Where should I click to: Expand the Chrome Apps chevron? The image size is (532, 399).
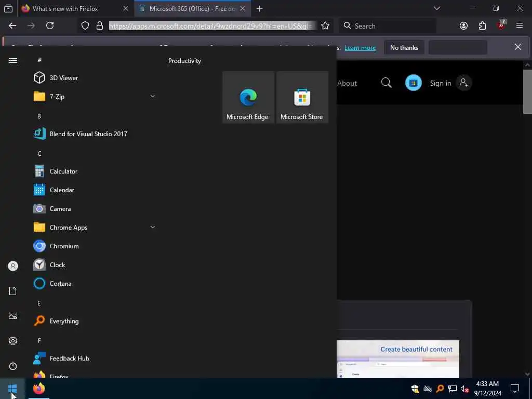[x=153, y=228]
